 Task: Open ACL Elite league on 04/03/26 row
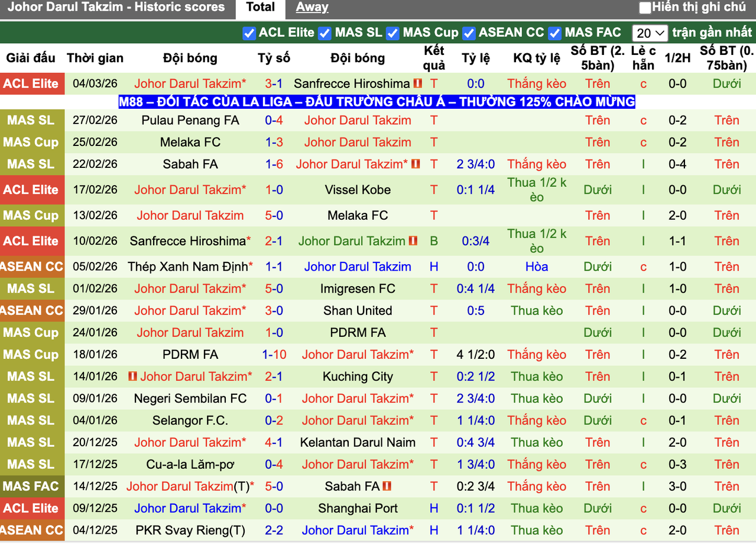click(31, 83)
